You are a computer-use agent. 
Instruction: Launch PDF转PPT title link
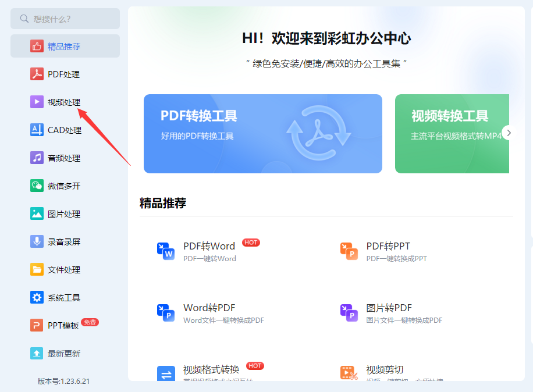(x=388, y=246)
